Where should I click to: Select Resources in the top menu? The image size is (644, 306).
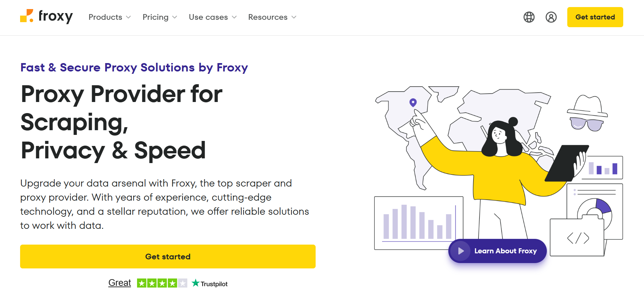(x=267, y=17)
